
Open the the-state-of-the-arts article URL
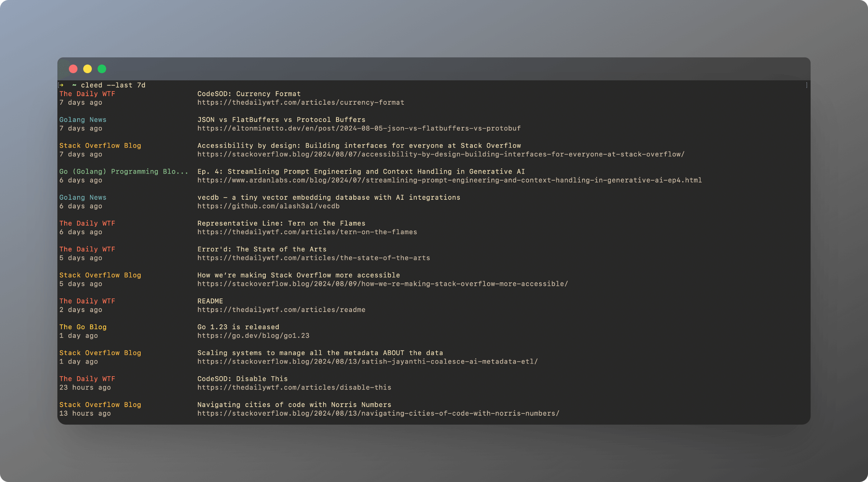click(x=313, y=258)
